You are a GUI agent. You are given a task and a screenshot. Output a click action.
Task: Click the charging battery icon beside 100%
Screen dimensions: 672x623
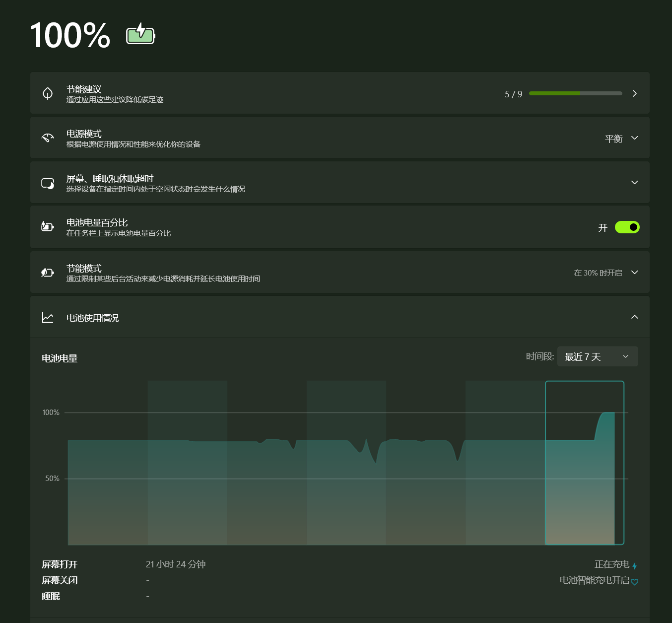coord(140,34)
